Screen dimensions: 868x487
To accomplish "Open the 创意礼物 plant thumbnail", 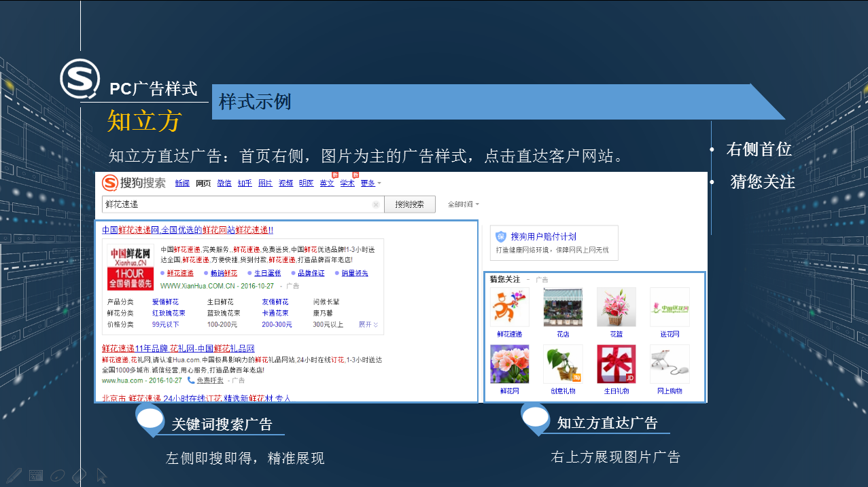I will [x=563, y=364].
